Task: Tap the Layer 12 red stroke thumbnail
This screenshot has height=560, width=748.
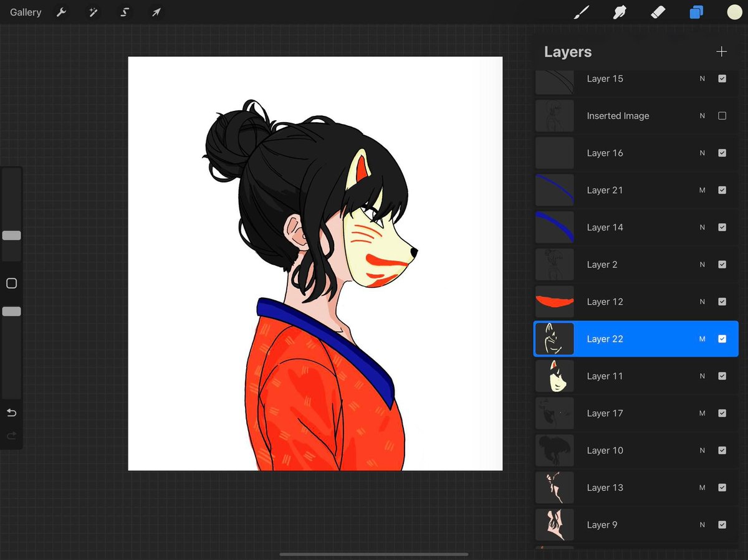Action: [554, 301]
